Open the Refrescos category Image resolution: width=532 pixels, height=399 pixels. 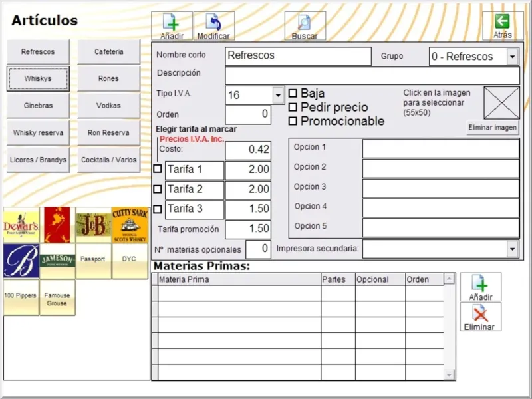click(38, 52)
